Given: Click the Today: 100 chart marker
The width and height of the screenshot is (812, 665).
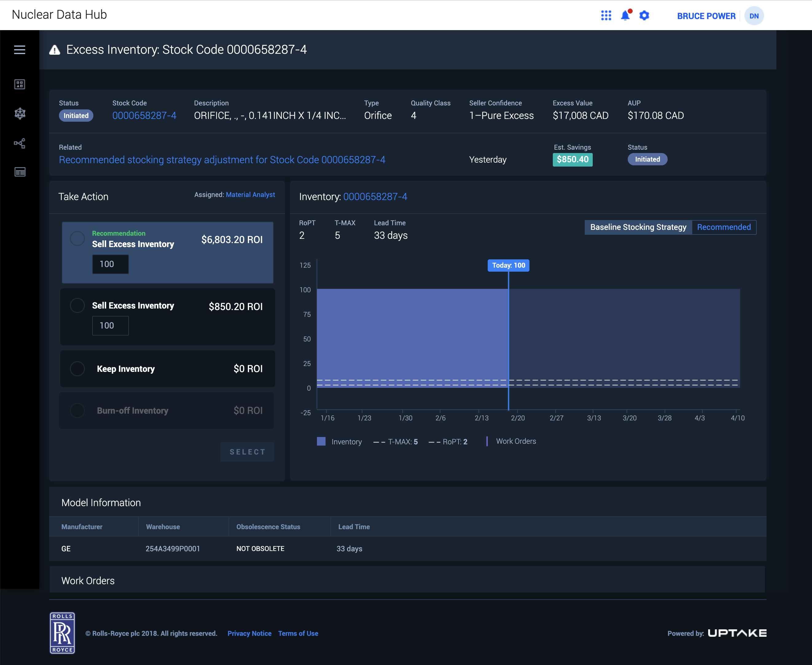Looking at the screenshot, I should (508, 265).
